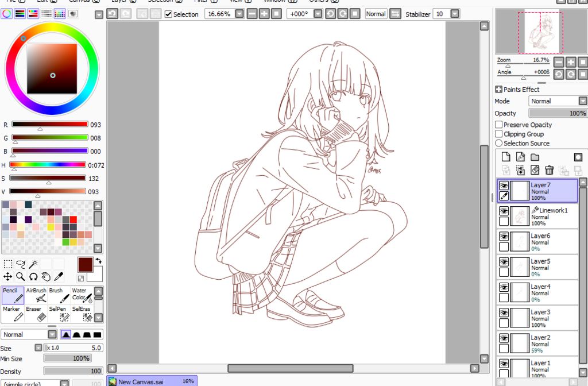Open the Stabilizer value dropdown
588x386 pixels.
(x=455, y=14)
